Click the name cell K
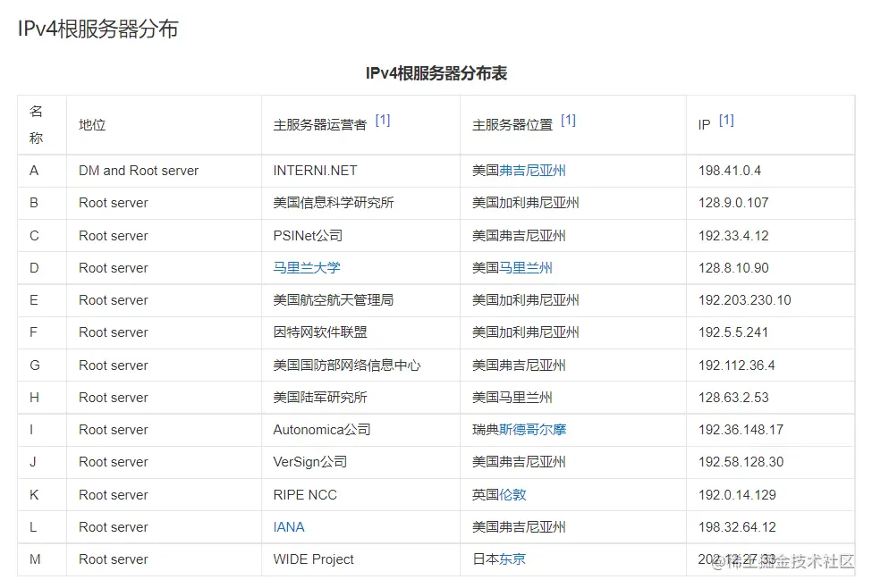The image size is (872, 588). [x=42, y=495]
